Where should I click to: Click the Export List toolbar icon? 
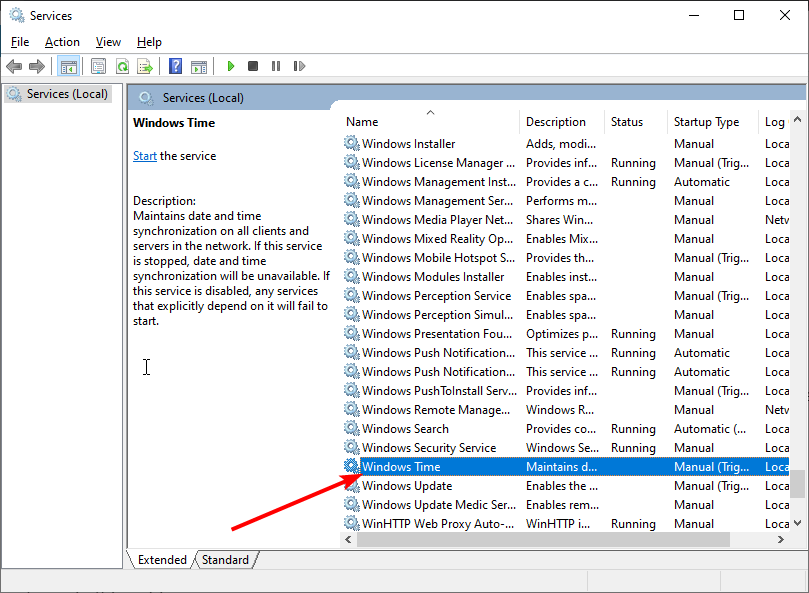point(145,66)
